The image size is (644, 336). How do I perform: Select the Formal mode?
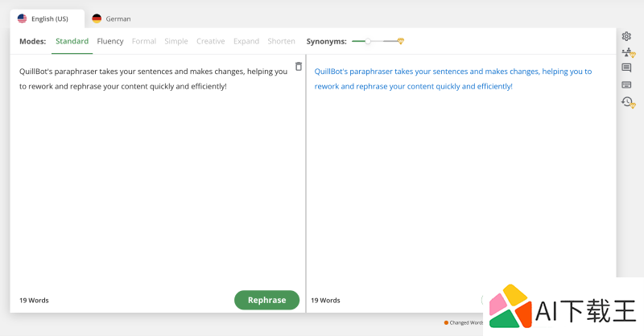point(144,41)
